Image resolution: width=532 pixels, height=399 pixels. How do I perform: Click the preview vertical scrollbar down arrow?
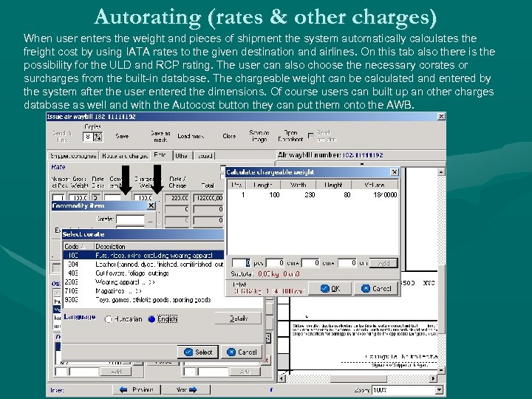click(440, 370)
